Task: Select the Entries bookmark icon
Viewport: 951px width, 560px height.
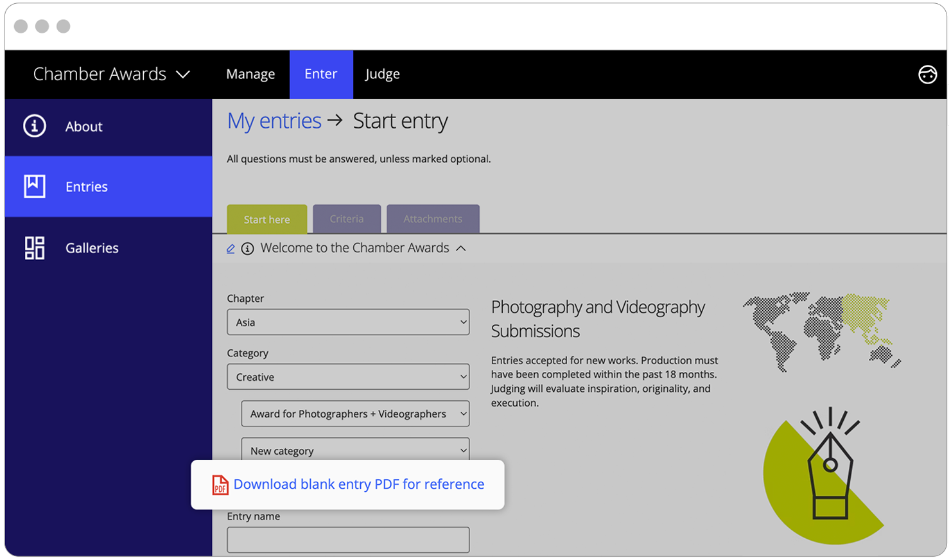Action: click(x=35, y=186)
